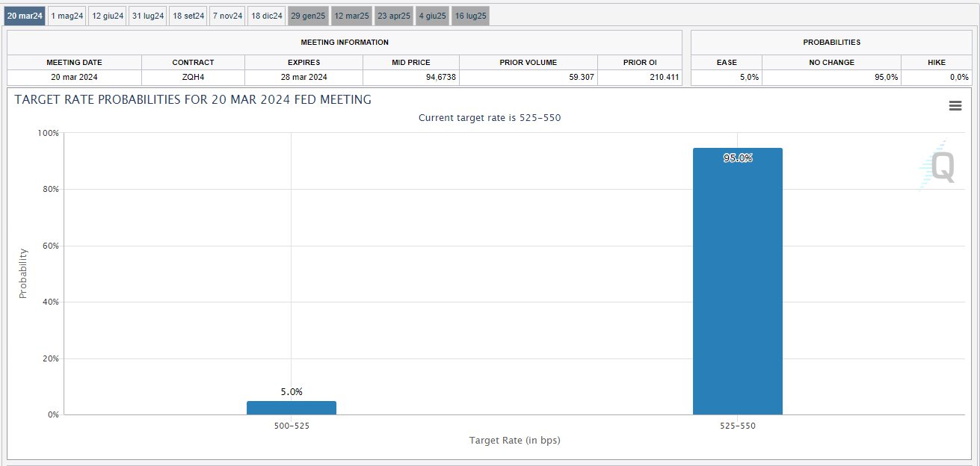Viewport: 980px width, 466px height.
Task: Click the Q watermark logo on chart
Action: pos(939,166)
